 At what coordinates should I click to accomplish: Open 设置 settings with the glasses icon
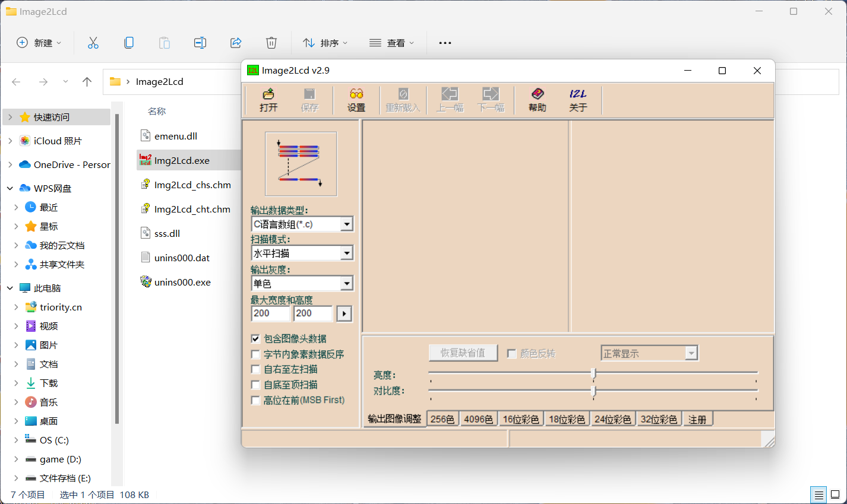click(356, 100)
